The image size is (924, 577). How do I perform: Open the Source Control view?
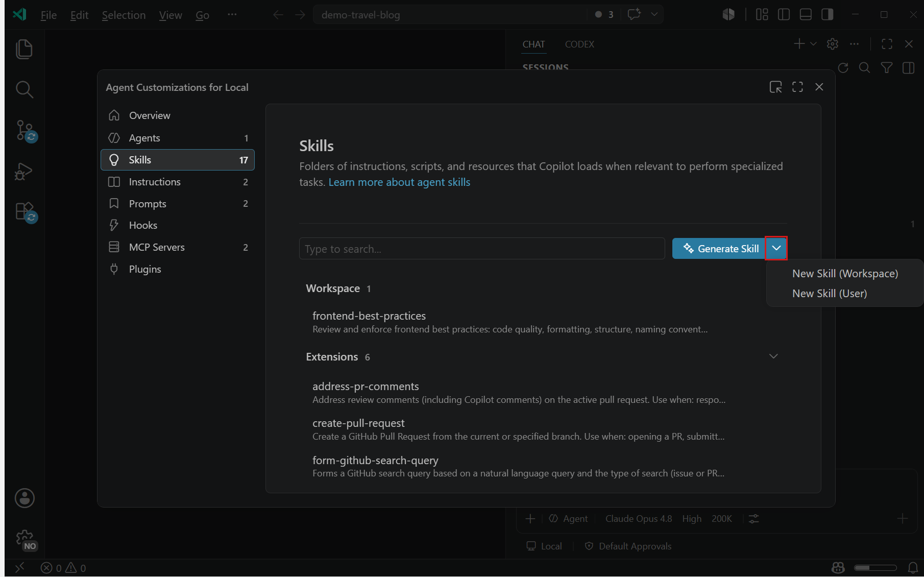coord(24,131)
